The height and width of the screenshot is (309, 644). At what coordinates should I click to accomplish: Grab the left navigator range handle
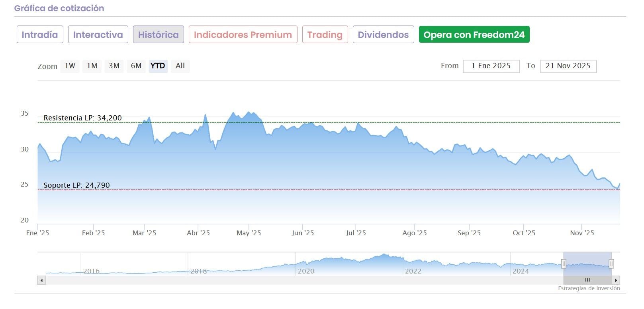point(564,264)
